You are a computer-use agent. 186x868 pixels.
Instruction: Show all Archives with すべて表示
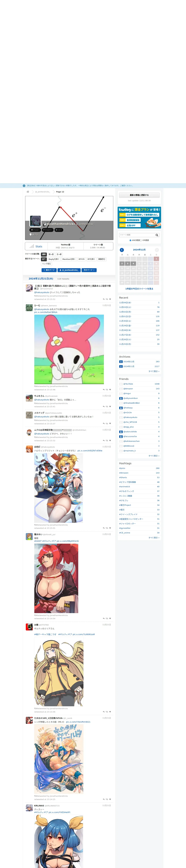tap(154, 371)
